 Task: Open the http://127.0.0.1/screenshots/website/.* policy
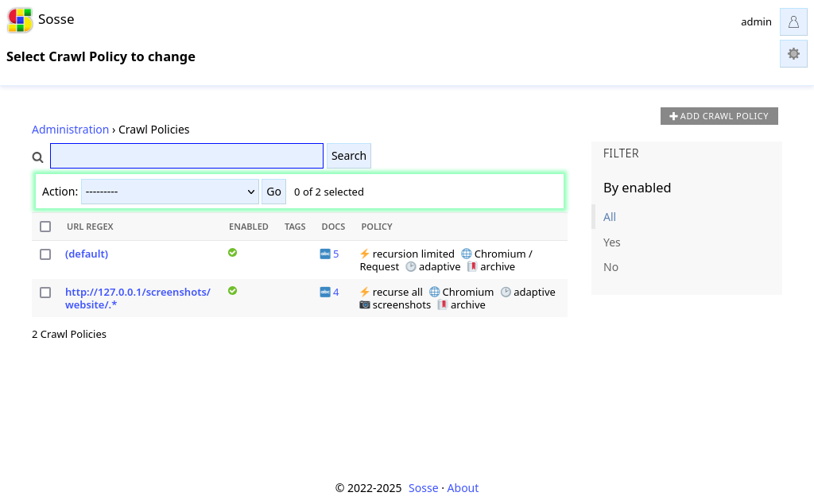tap(138, 298)
